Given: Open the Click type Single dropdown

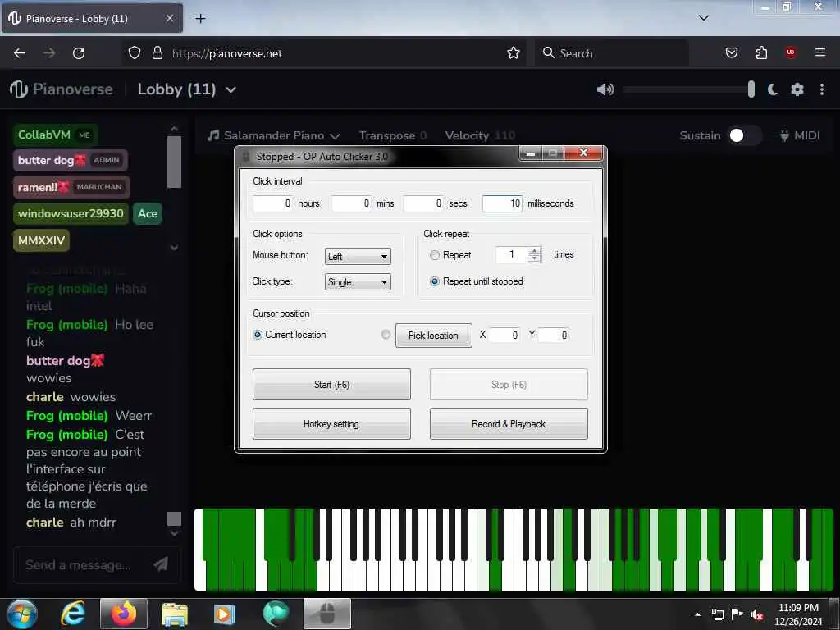Looking at the screenshot, I should (358, 282).
